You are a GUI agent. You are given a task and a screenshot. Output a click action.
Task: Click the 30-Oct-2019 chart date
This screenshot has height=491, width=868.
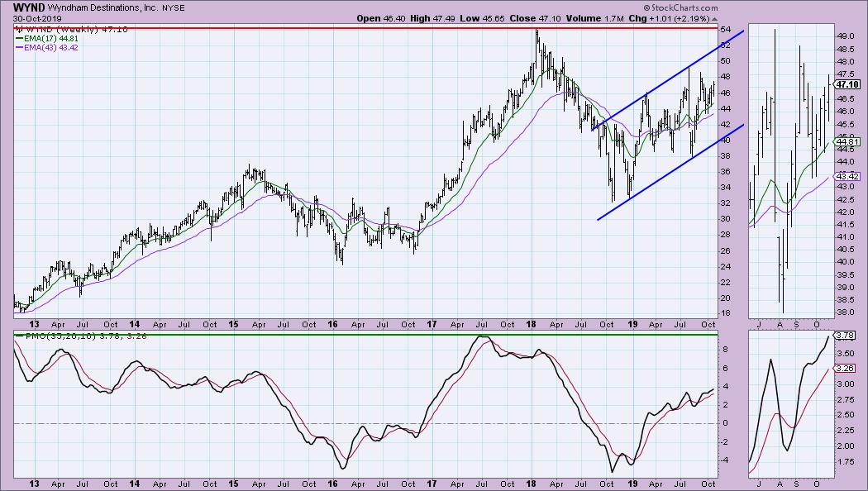(x=38, y=19)
